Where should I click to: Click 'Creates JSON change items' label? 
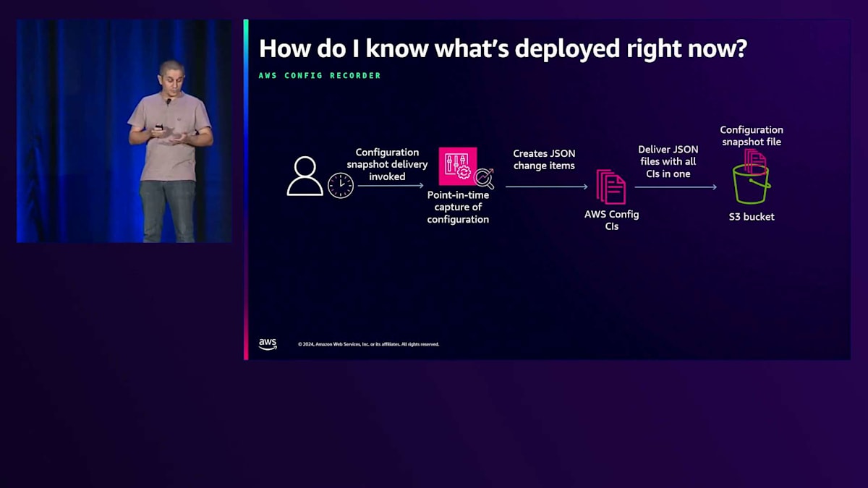544,160
